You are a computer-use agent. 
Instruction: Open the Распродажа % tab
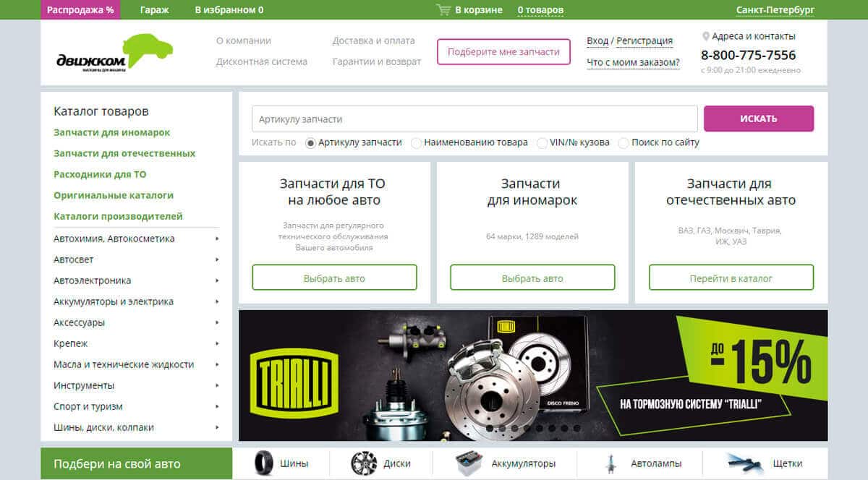point(80,10)
